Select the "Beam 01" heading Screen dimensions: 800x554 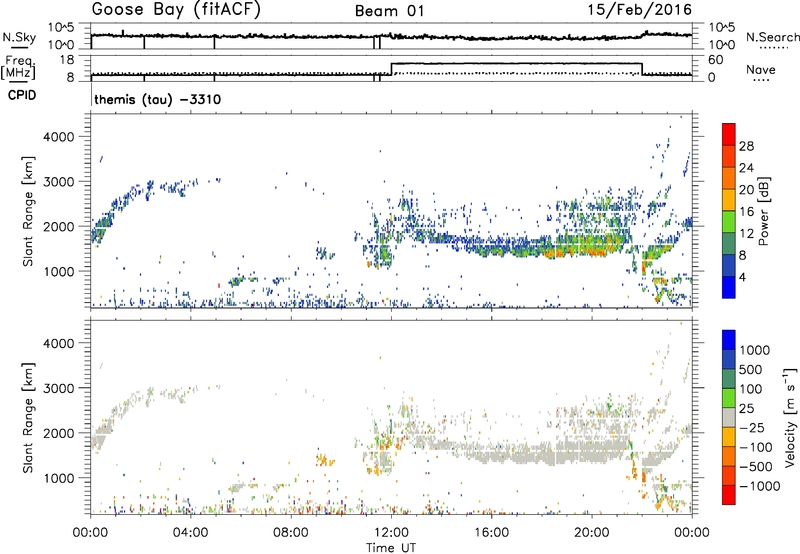pyautogui.click(x=390, y=11)
